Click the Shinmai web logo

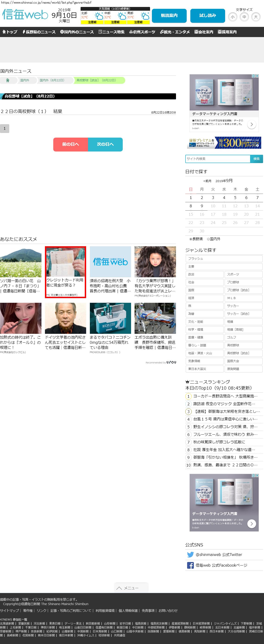point(25,15)
